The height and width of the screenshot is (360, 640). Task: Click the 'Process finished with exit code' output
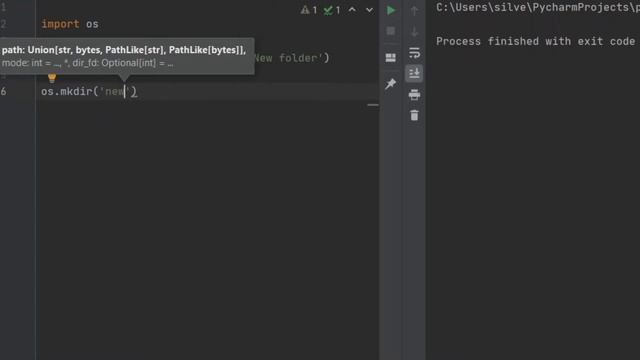[x=536, y=41]
